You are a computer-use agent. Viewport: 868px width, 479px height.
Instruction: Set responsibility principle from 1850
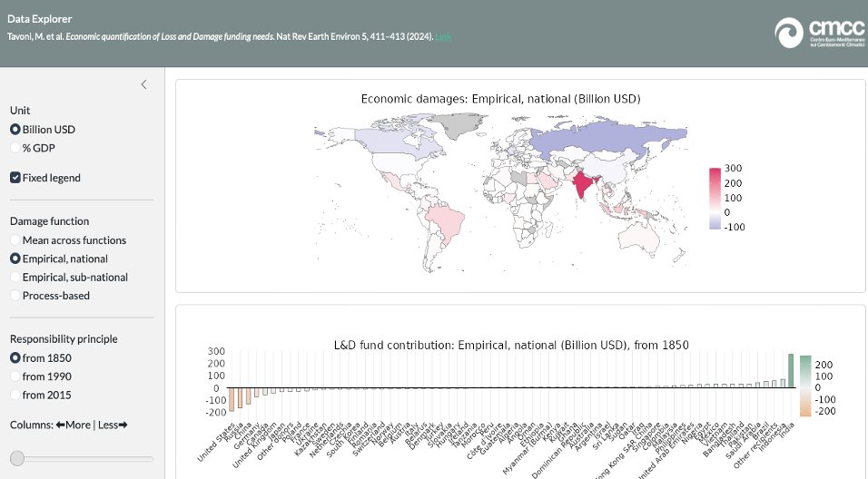point(41,358)
